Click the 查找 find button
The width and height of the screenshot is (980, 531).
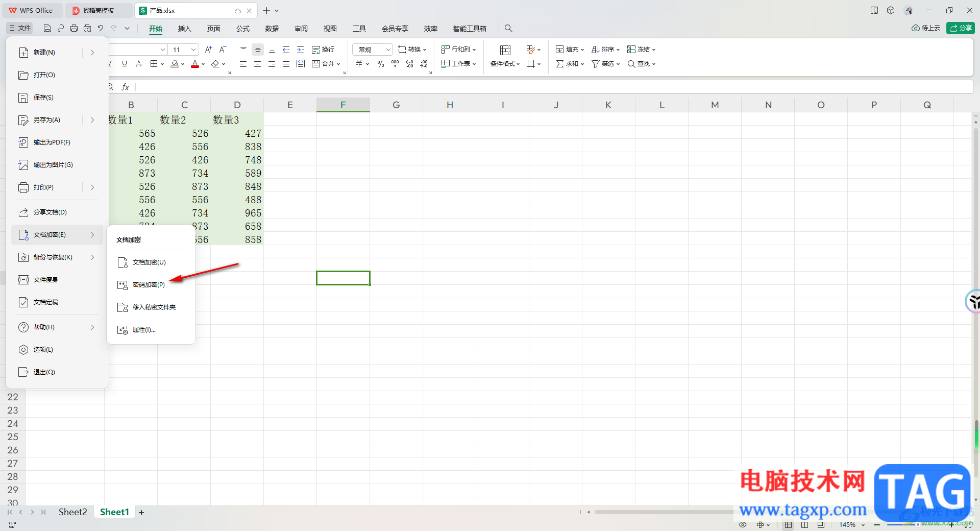(642, 64)
